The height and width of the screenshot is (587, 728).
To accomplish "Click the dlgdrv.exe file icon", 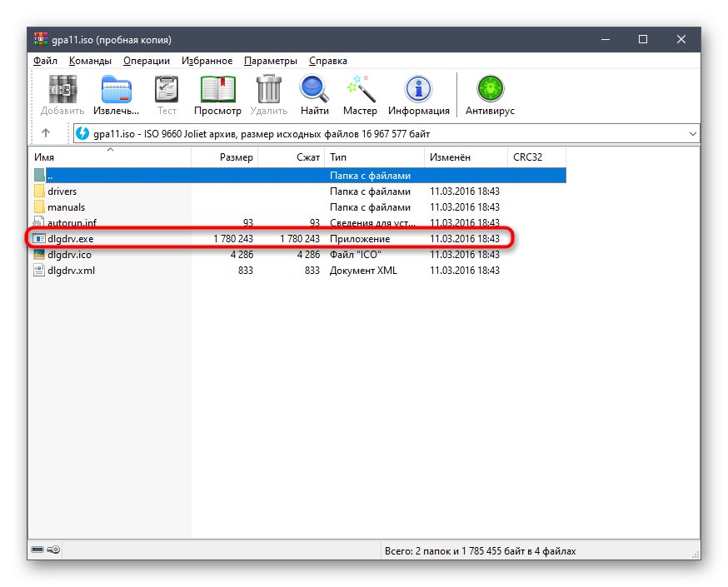I will click(39, 238).
